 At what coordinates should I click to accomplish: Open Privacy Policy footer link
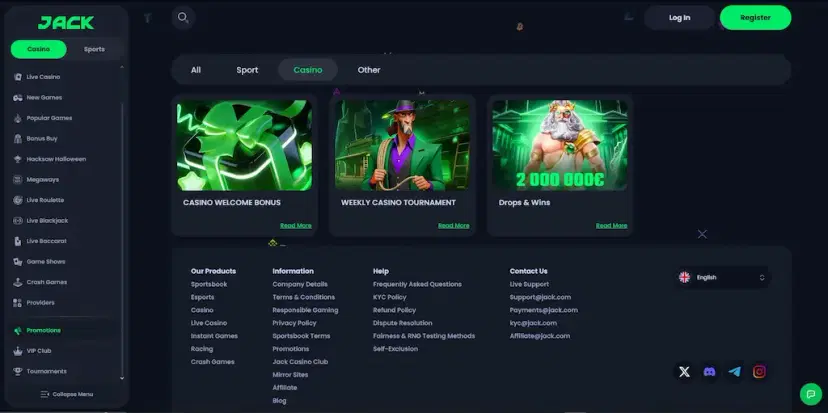click(x=294, y=323)
